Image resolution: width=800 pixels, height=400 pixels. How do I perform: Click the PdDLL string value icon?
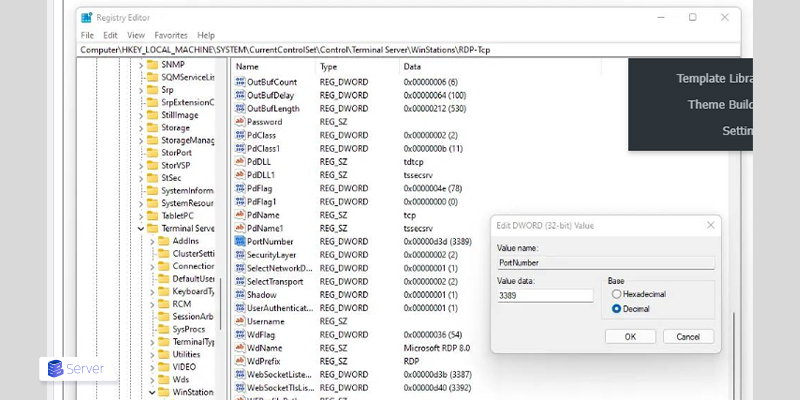point(240,161)
